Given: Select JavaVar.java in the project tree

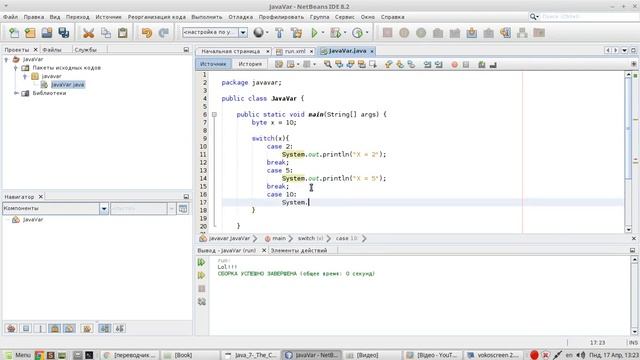Looking at the screenshot, I should click(x=68, y=84).
